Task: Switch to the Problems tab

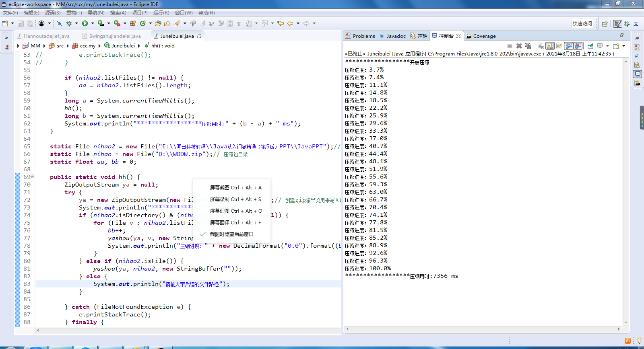Action: tap(360, 36)
